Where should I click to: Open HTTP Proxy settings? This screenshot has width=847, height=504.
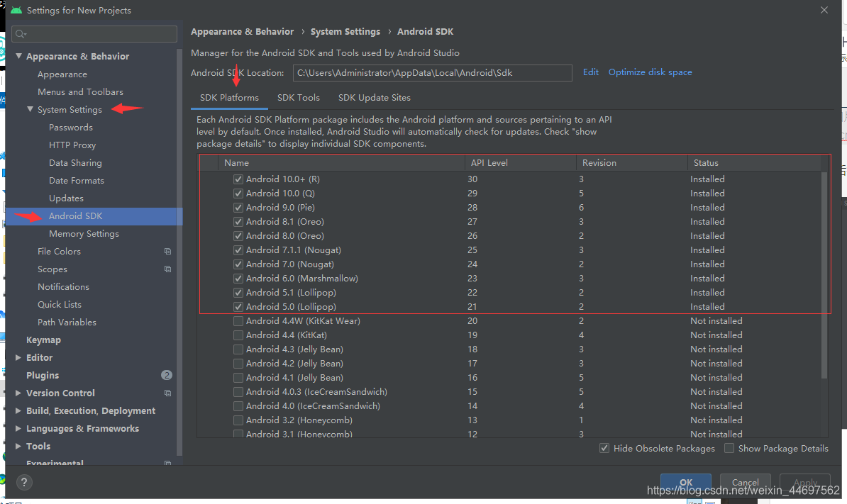coord(72,145)
